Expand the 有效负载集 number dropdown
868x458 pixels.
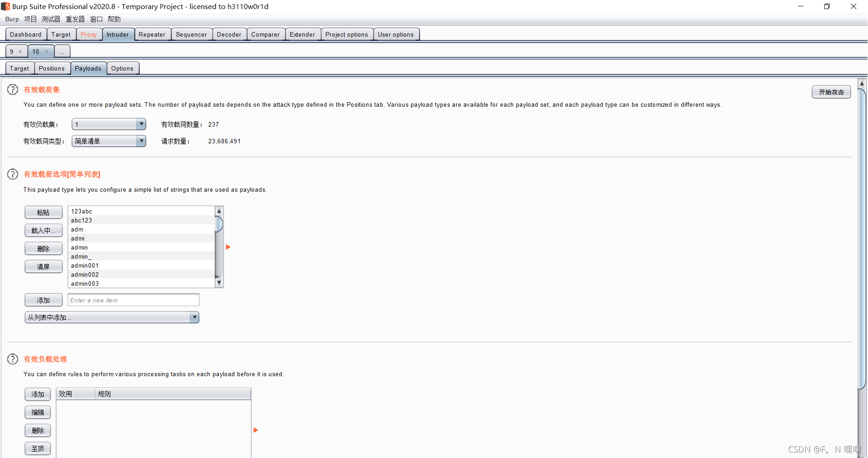coord(142,124)
